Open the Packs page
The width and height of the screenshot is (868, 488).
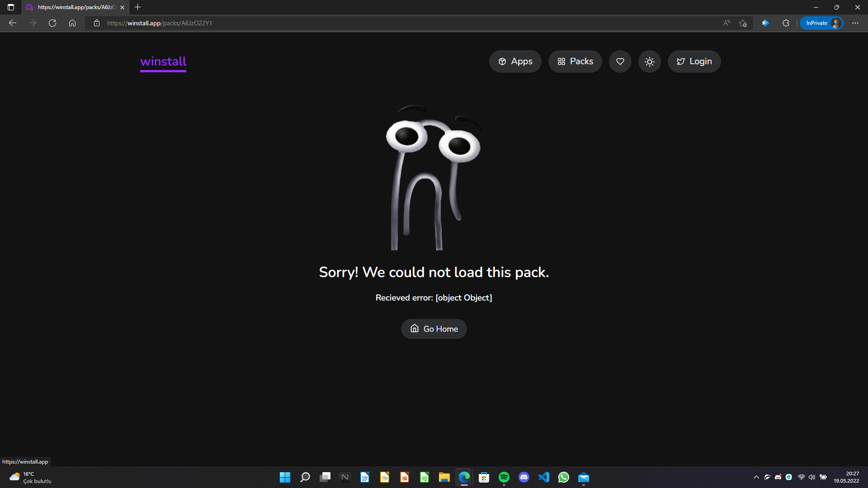575,61
